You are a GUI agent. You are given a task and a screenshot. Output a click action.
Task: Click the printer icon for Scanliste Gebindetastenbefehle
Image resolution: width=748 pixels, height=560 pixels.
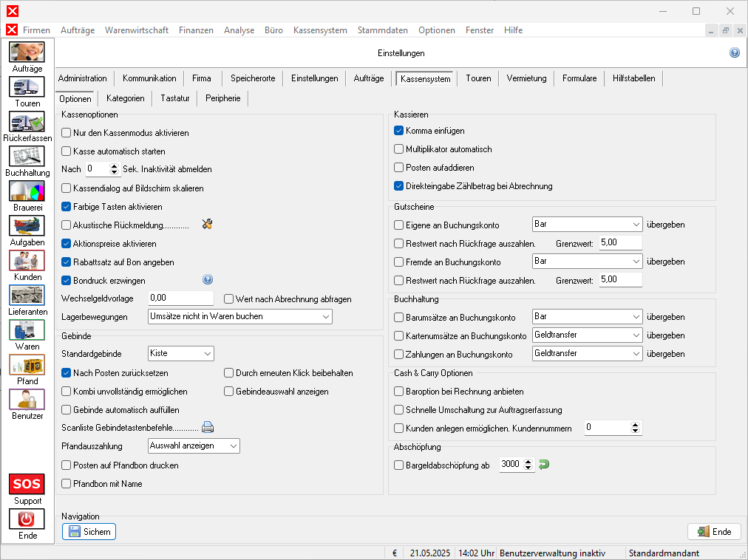[208, 427]
